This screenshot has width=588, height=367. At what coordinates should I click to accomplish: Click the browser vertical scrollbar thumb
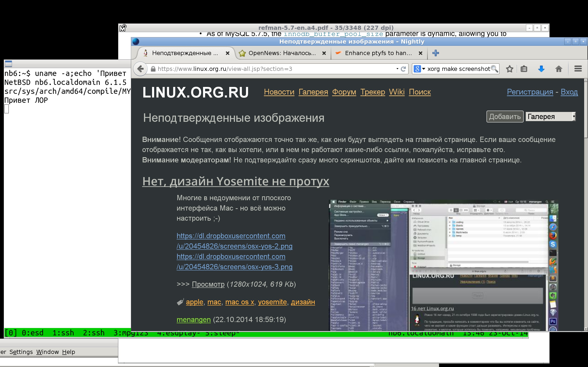585,109
